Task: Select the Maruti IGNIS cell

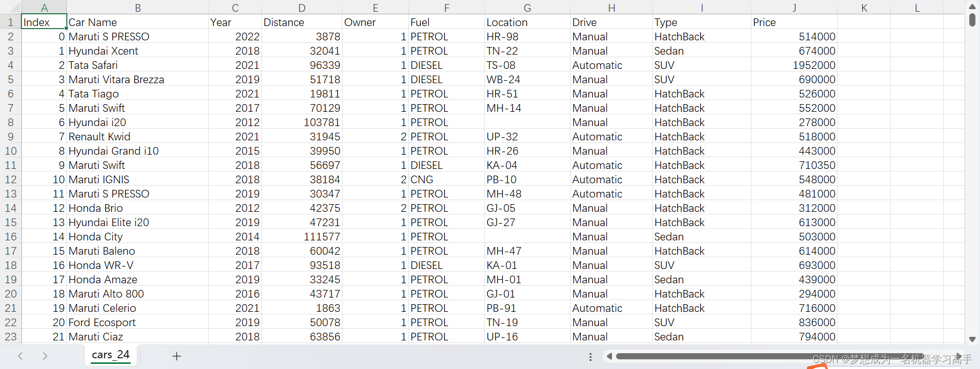Action: pos(138,180)
